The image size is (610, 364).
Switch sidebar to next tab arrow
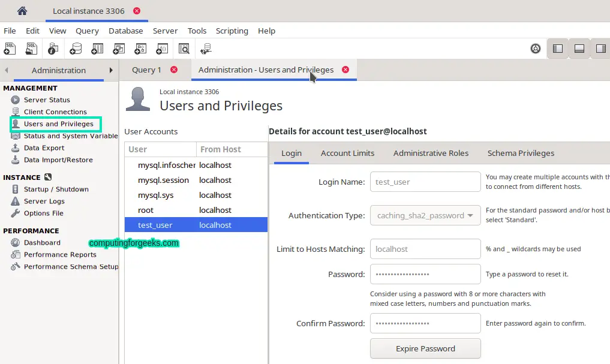(x=111, y=70)
